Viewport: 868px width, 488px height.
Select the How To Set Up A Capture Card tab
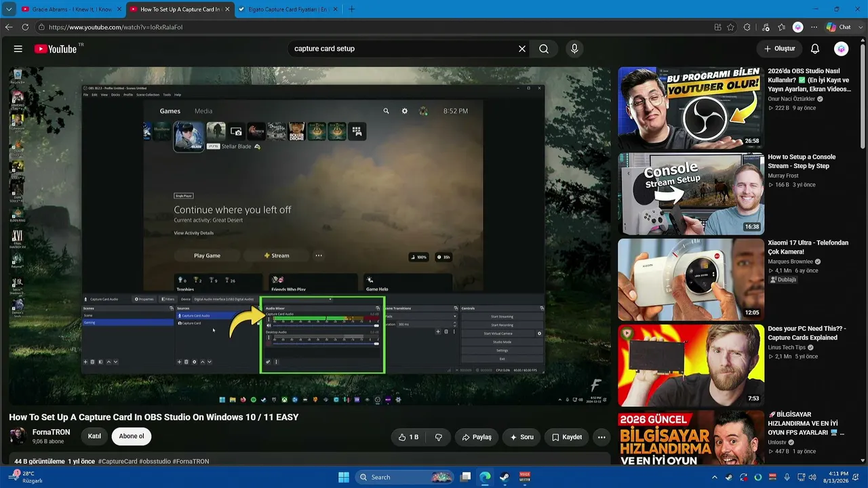coord(179,9)
